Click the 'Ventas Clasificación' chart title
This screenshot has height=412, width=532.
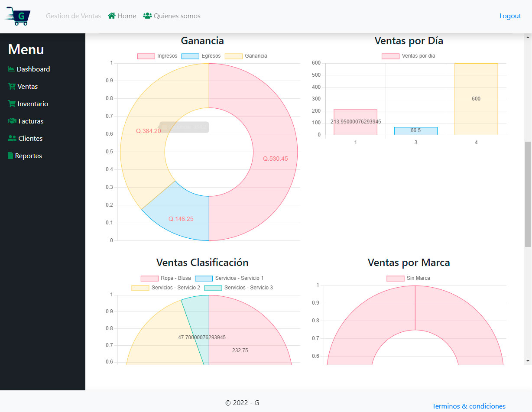202,263
